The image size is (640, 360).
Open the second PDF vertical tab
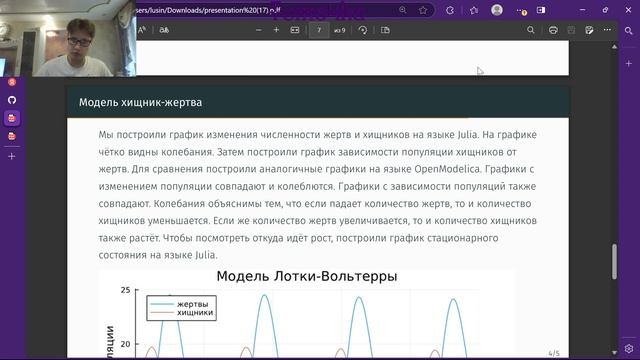pyautogui.click(x=12, y=136)
